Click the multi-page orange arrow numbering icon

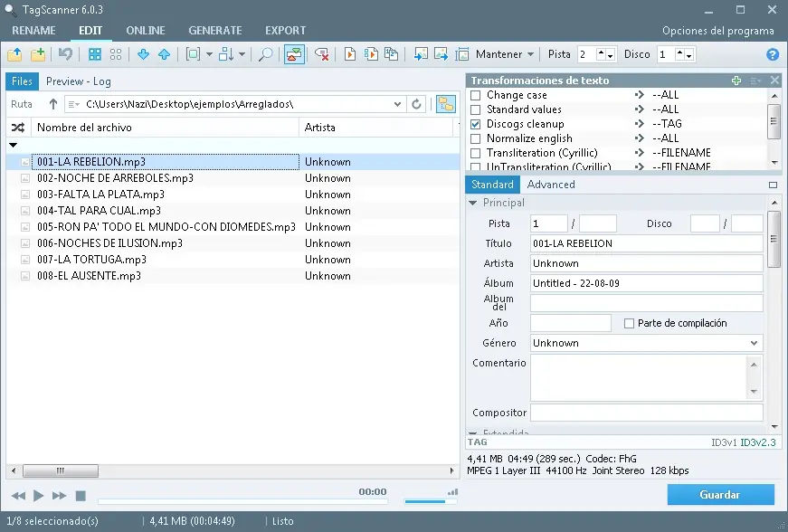tap(371, 54)
